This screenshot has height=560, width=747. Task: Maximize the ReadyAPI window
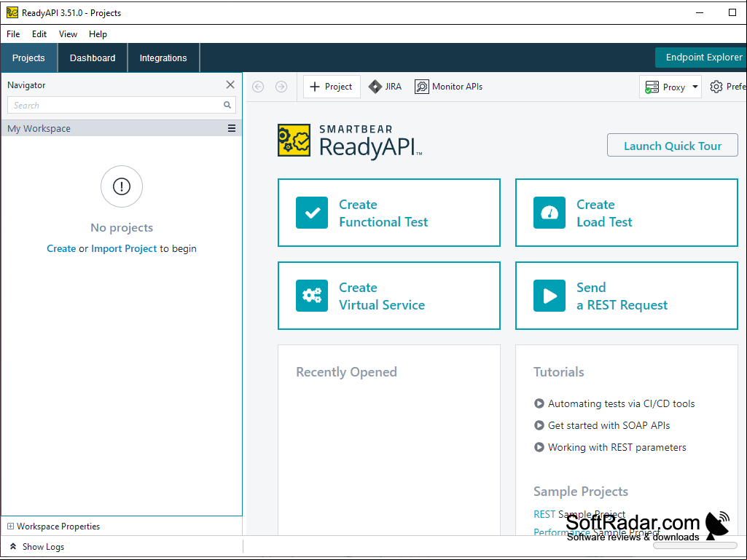tap(732, 12)
